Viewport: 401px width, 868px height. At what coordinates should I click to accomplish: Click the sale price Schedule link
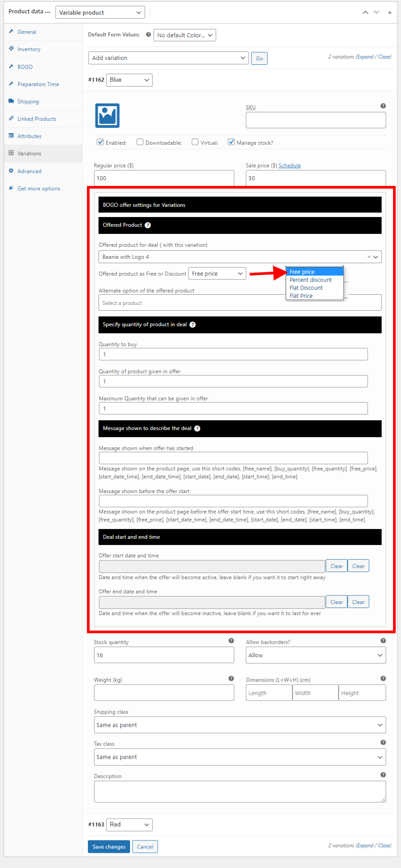[290, 166]
